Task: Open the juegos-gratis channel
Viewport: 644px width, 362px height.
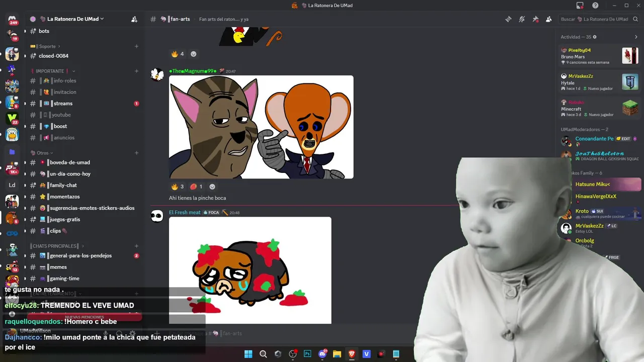Action: 85,219
